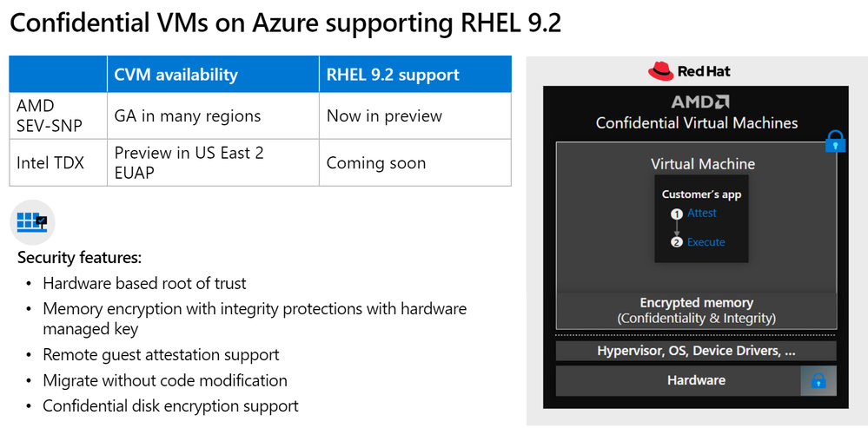Screen dimensions: 868x428
Task: Click the Execute link in Customer's app
Action: 706,242
